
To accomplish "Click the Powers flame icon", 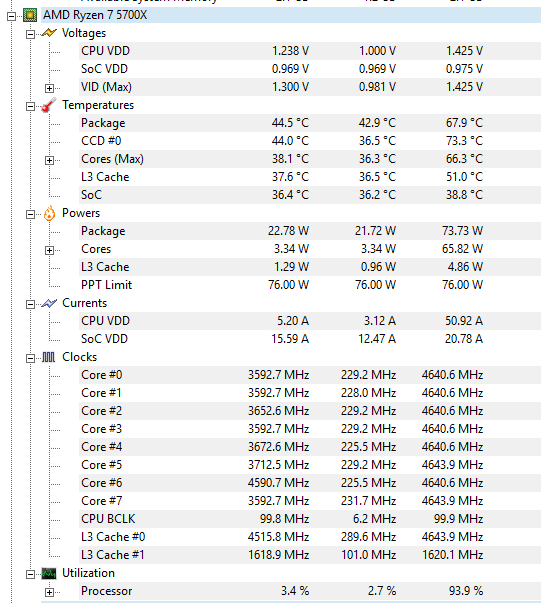I will coord(49,213).
